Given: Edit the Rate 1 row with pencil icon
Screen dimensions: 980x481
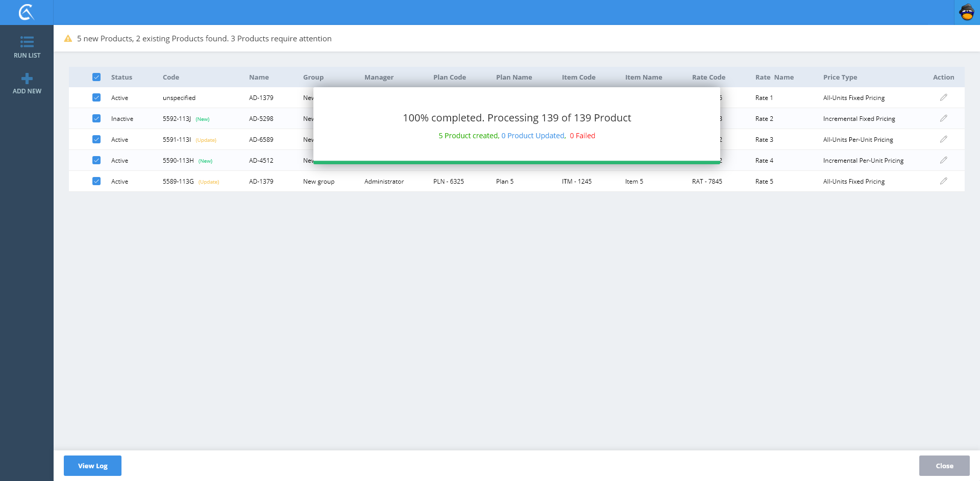Looking at the screenshot, I should click(943, 97).
